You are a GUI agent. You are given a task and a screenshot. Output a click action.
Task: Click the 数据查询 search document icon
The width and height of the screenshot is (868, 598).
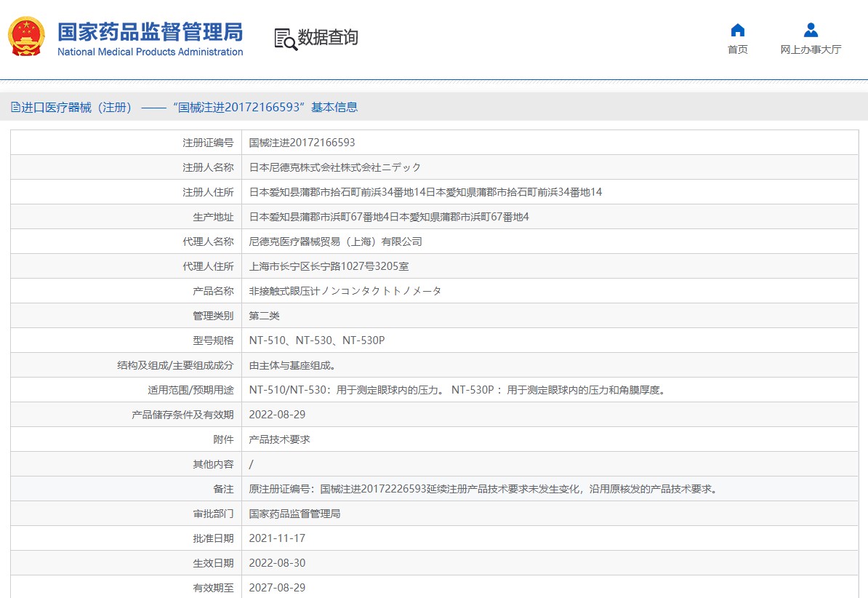coord(286,39)
